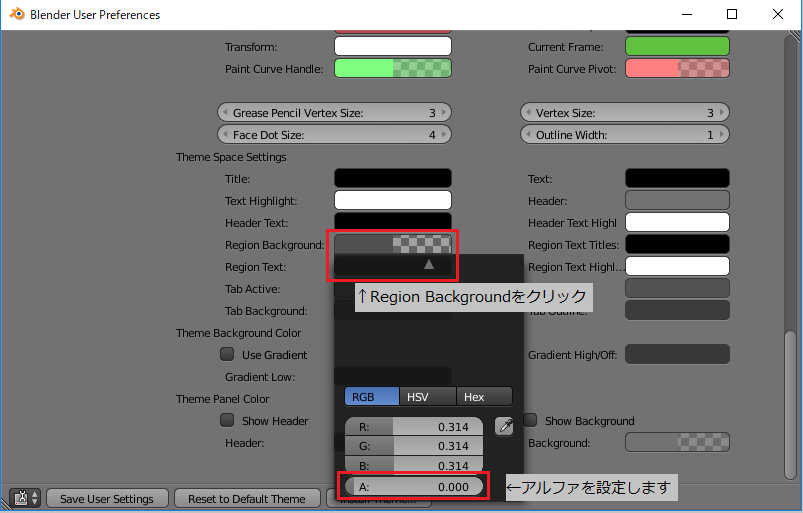Viewport: 803px width, 513px height.
Task: Open the Header color swatch at right
Action: pos(677,201)
